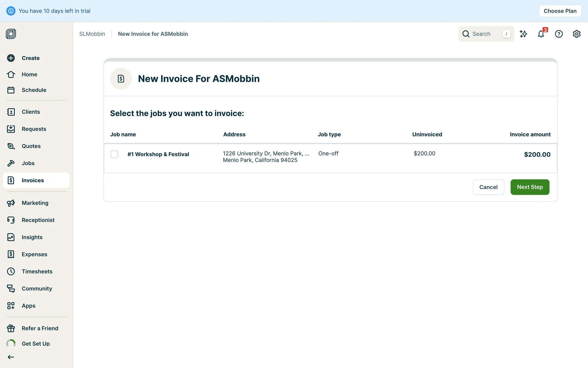Click the Next Step button
This screenshot has height=368, width=588.
tap(530, 187)
